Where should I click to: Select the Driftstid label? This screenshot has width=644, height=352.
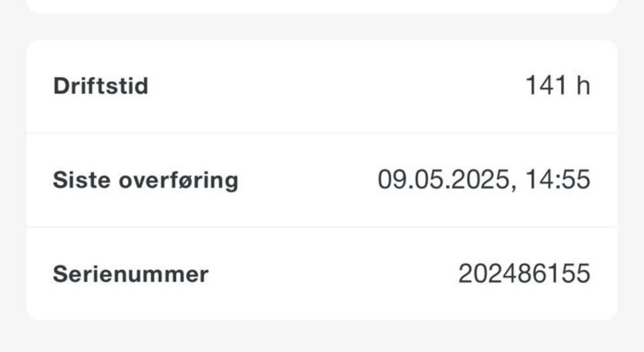[101, 86]
